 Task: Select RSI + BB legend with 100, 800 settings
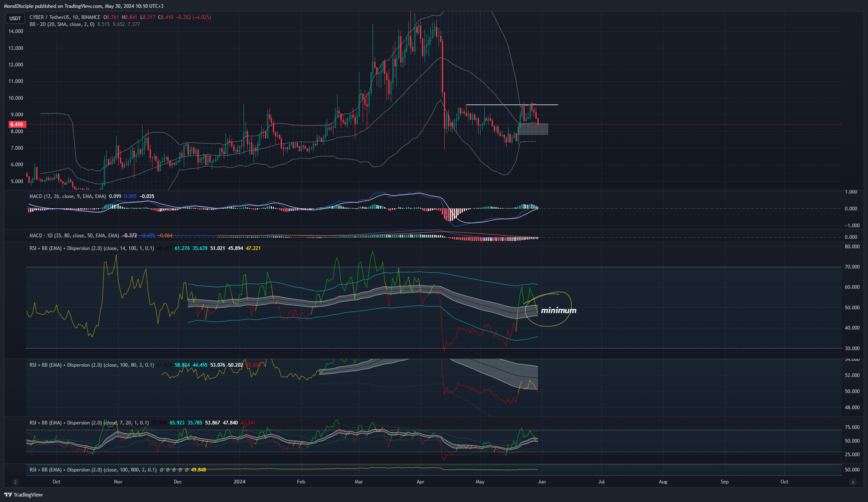click(93, 470)
